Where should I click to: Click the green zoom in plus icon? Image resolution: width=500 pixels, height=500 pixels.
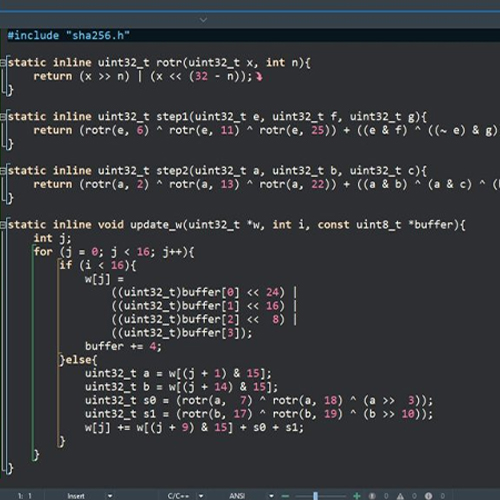tap(357, 496)
